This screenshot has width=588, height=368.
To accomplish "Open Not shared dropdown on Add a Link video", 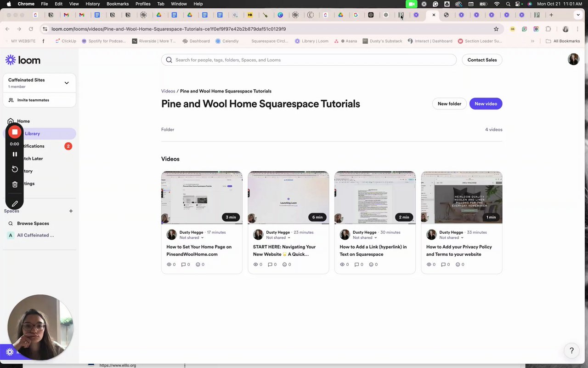I will 365,238.
